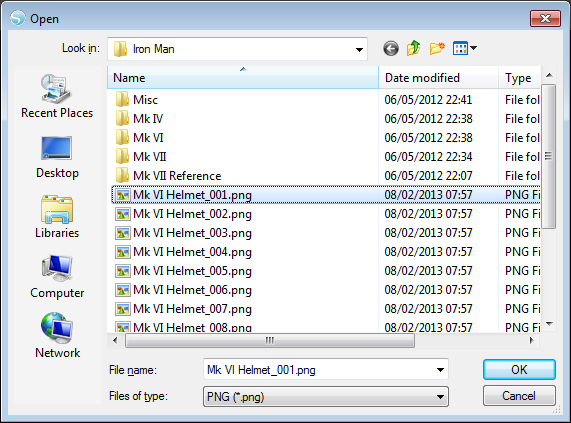The height and width of the screenshot is (423, 571).
Task: Close the Open dialog
Action: click(545, 18)
